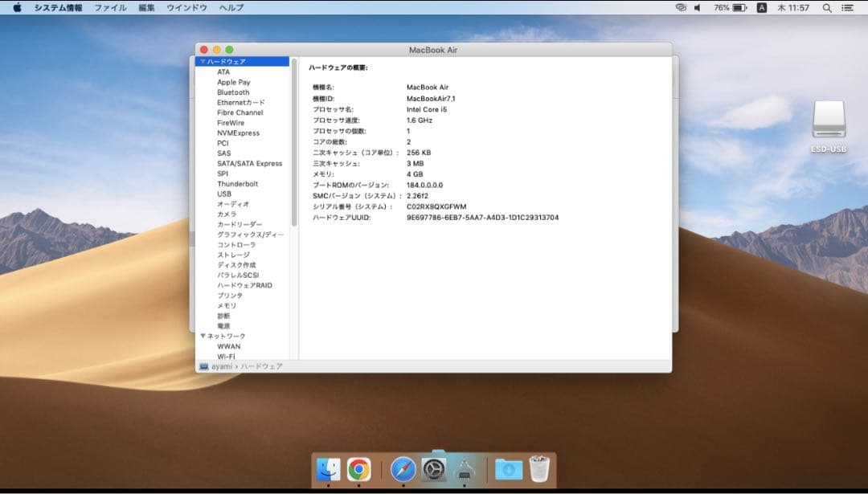The height and width of the screenshot is (494, 868).
Task: Open Spotlight search magnifier
Action: [x=827, y=8]
